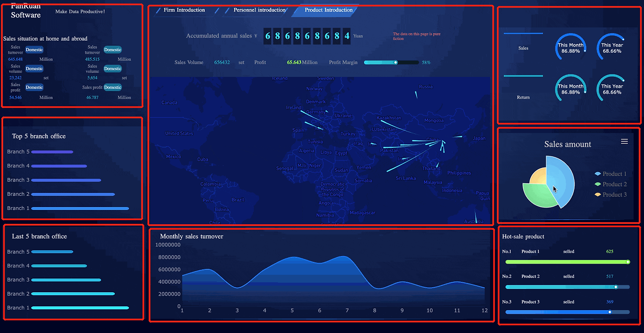Screen dimensions: 644x333
Task: Click the FanRuan Software logo
Action: pos(25,11)
